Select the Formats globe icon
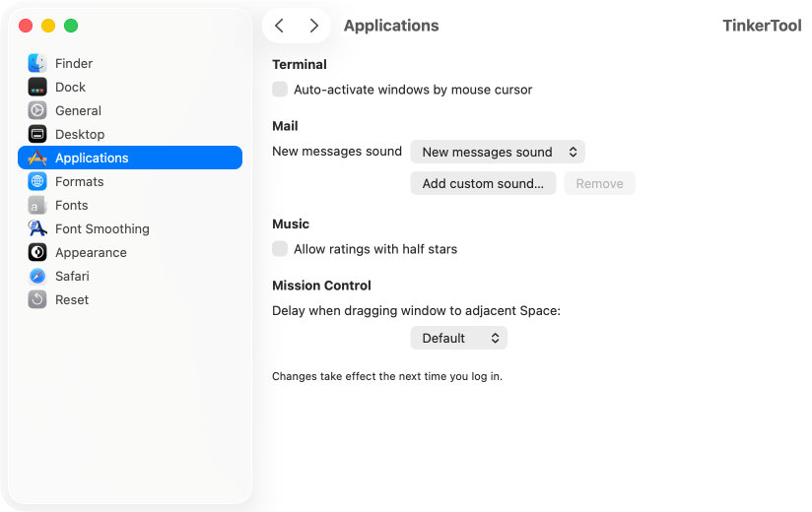The image size is (812, 512). [x=37, y=181]
